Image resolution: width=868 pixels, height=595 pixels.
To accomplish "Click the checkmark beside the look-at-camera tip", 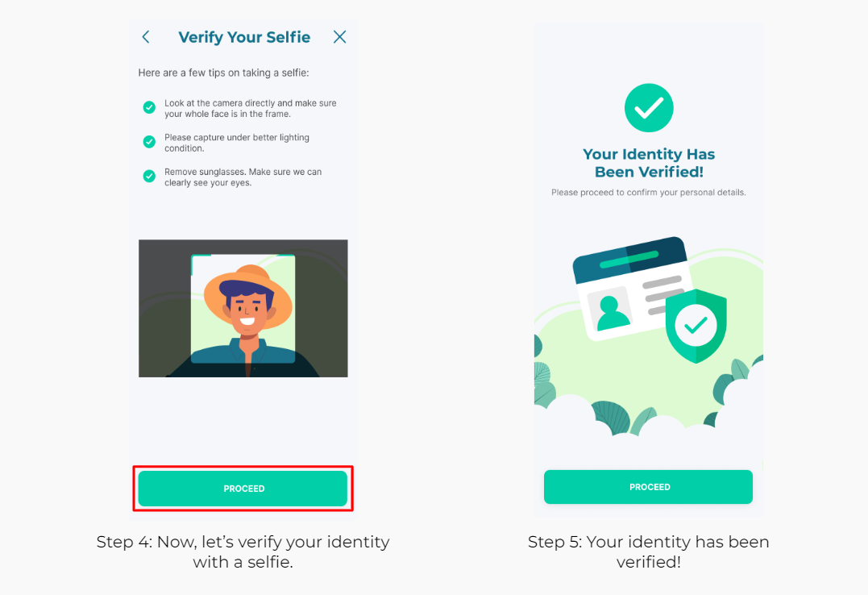I will pyautogui.click(x=149, y=107).
